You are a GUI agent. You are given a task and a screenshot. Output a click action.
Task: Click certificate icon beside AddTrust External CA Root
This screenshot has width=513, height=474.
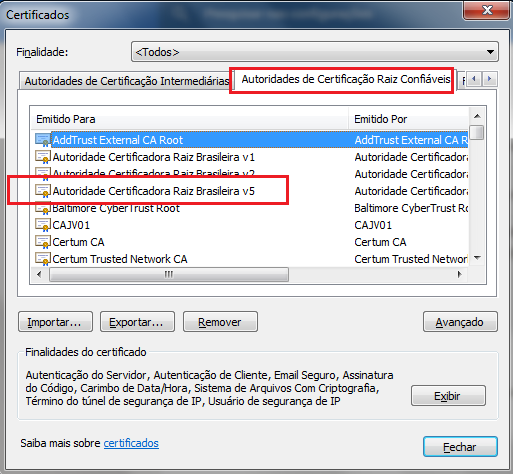[43, 140]
